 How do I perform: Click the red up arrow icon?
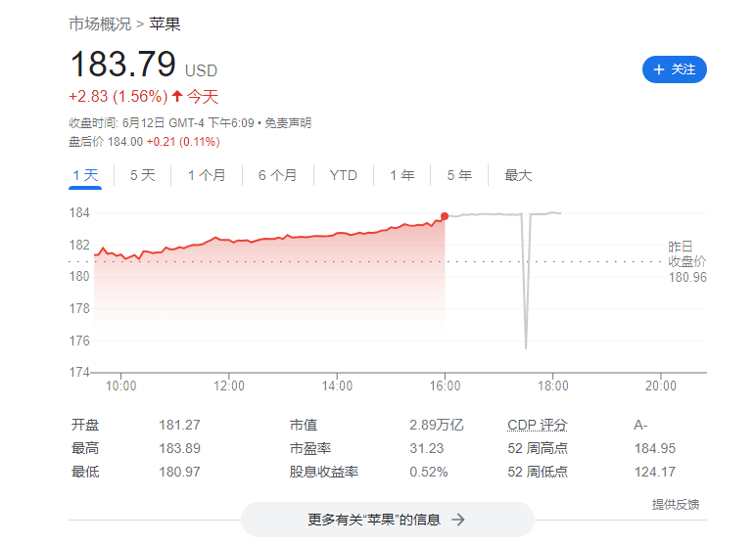point(177,96)
